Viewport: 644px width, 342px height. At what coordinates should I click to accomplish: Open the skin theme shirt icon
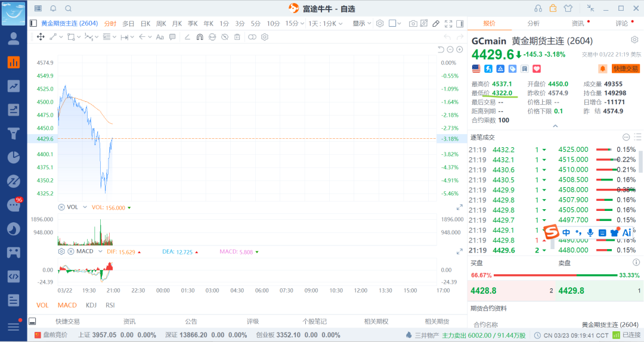pyautogui.click(x=568, y=8)
